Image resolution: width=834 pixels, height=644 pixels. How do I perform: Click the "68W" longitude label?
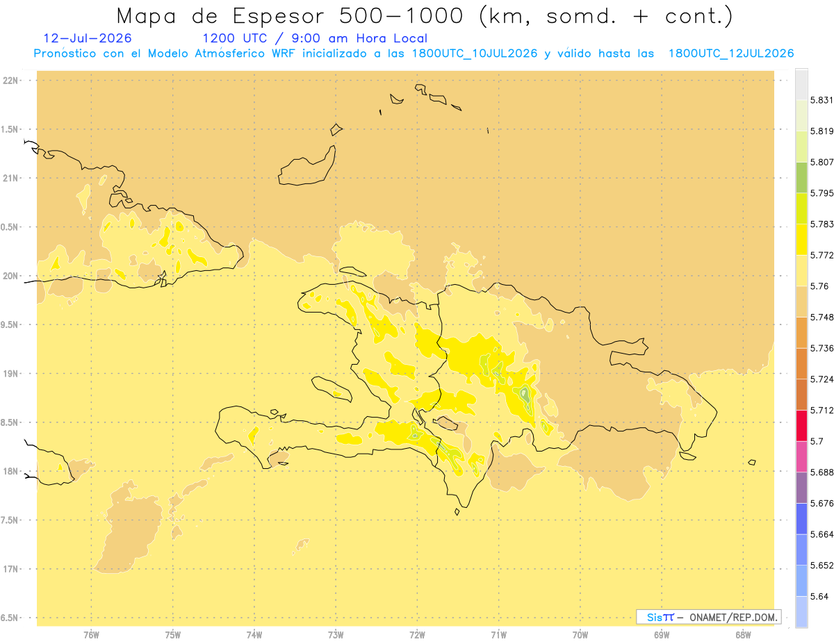point(743,635)
